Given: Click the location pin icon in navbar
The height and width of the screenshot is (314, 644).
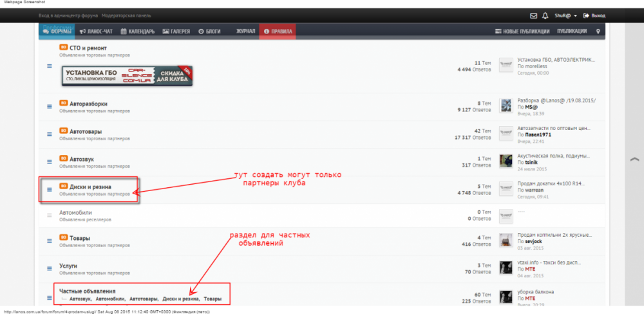Looking at the screenshot, I should (598, 31).
